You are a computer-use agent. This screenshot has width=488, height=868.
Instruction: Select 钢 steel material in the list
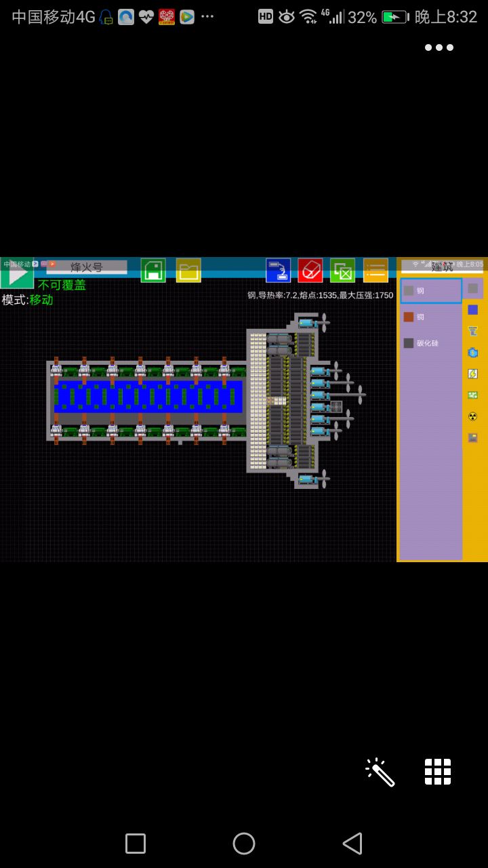pyautogui.click(x=431, y=290)
